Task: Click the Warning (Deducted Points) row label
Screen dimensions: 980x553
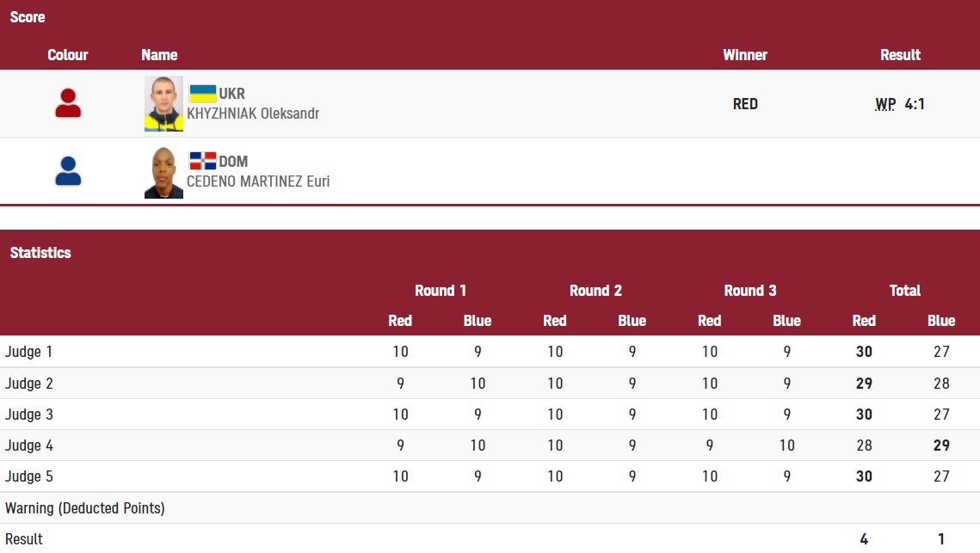Action: [85, 508]
